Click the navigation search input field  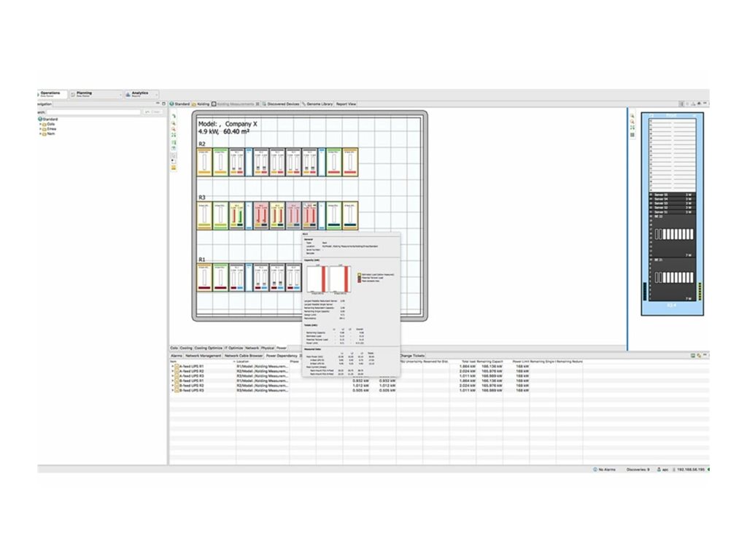(x=95, y=112)
